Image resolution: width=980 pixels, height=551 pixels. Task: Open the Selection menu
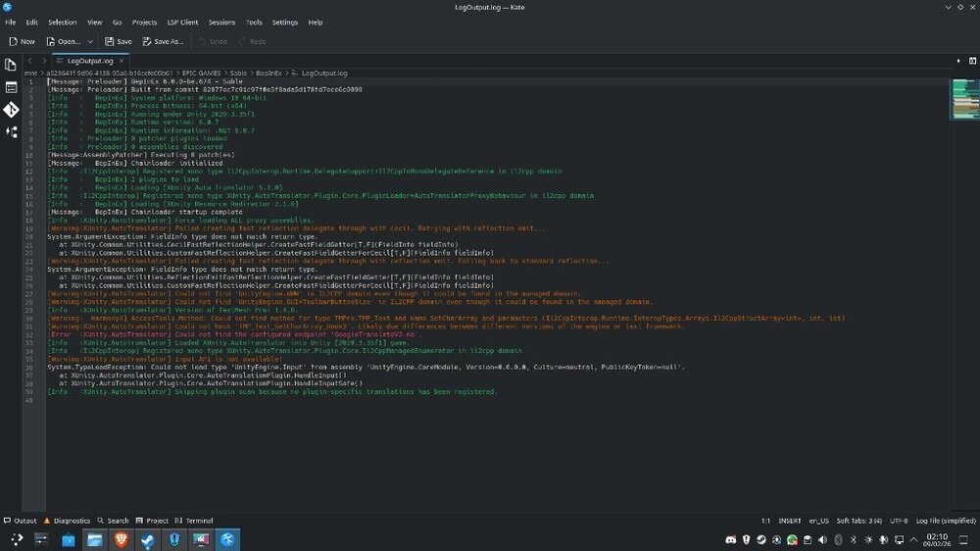pyautogui.click(x=63, y=22)
